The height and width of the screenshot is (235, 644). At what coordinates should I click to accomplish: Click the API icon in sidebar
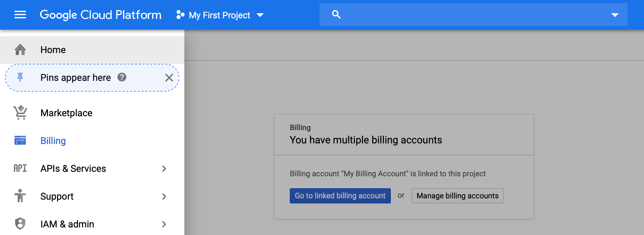coord(20,168)
